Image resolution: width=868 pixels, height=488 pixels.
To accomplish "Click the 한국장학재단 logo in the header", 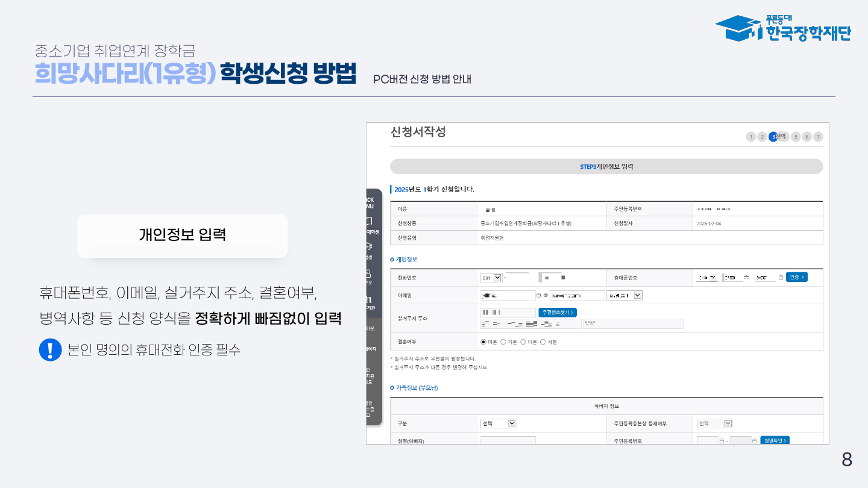I will coord(782,28).
